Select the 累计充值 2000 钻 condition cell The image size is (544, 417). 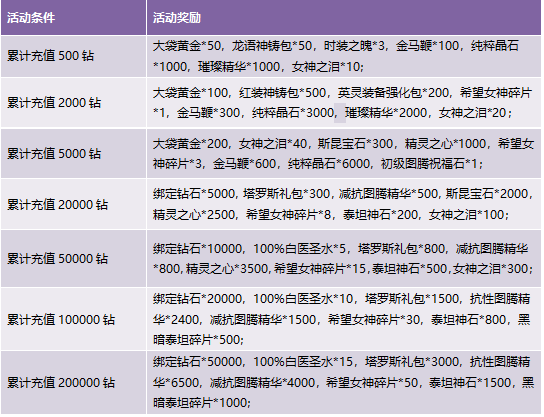pyautogui.click(x=73, y=103)
